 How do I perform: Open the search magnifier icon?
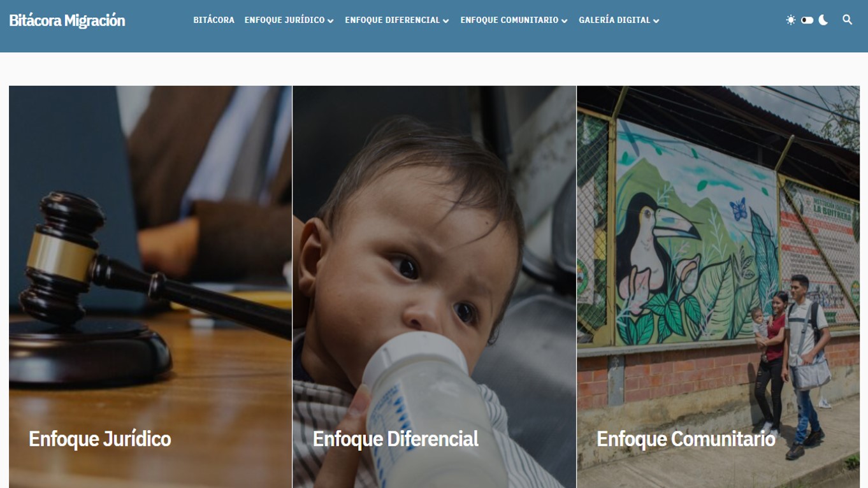point(847,20)
